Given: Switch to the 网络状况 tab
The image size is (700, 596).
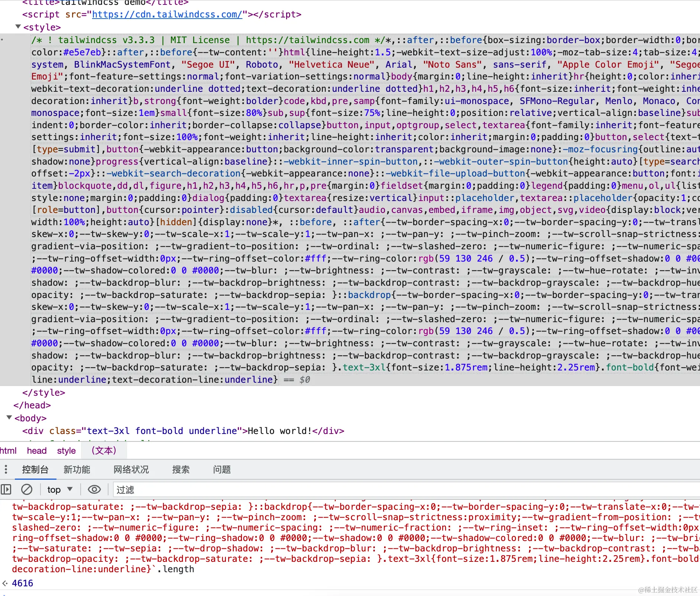Looking at the screenshot, I should coord(131,469).
